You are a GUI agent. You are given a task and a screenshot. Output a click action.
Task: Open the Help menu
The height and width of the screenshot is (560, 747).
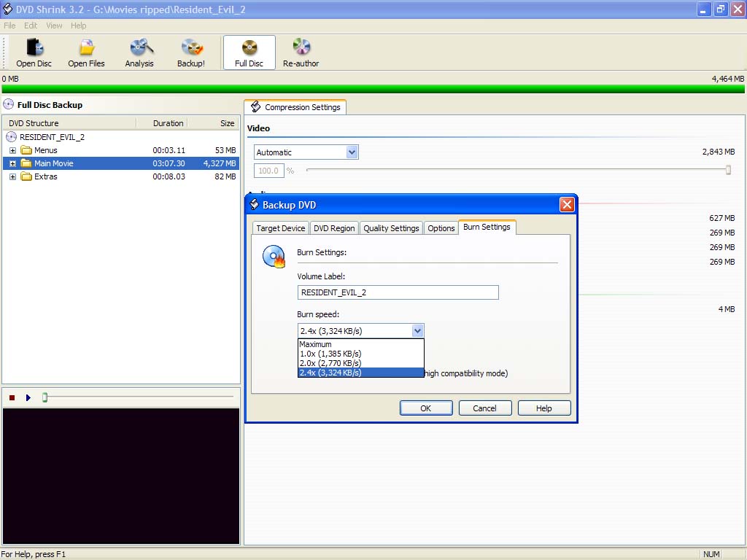79,26
